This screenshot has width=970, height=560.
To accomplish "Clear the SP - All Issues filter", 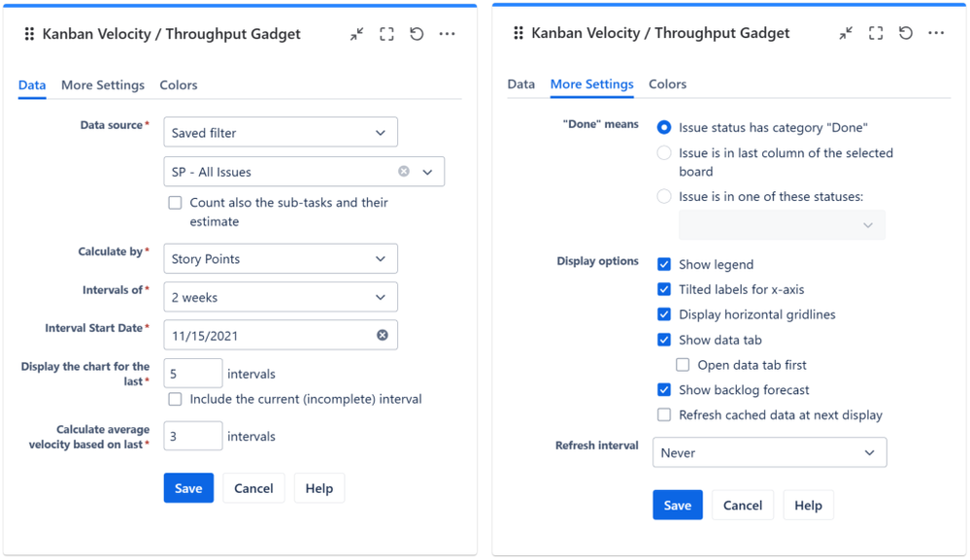I will (x=404, y=172).
